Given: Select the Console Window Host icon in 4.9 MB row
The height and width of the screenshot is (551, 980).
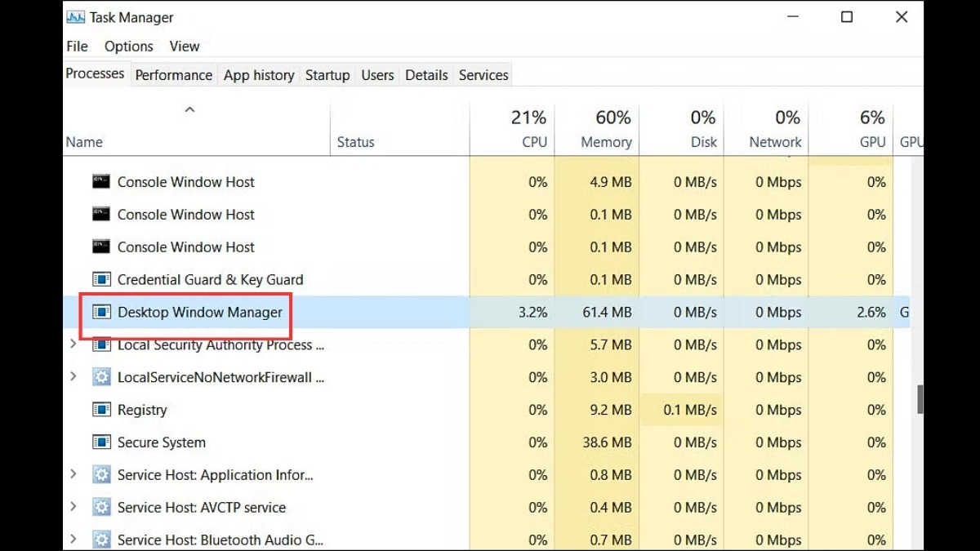Looking at the screenshot, I should point(101,182).
